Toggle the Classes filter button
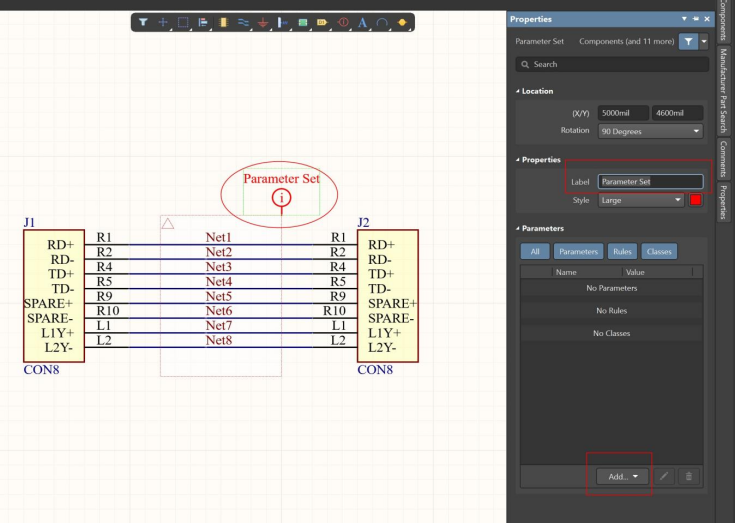This screenshot has width=736, height=523. pos(659,252)
